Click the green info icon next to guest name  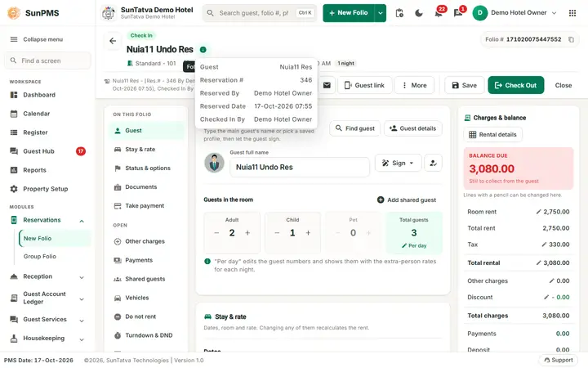click(x=203, y=50)
